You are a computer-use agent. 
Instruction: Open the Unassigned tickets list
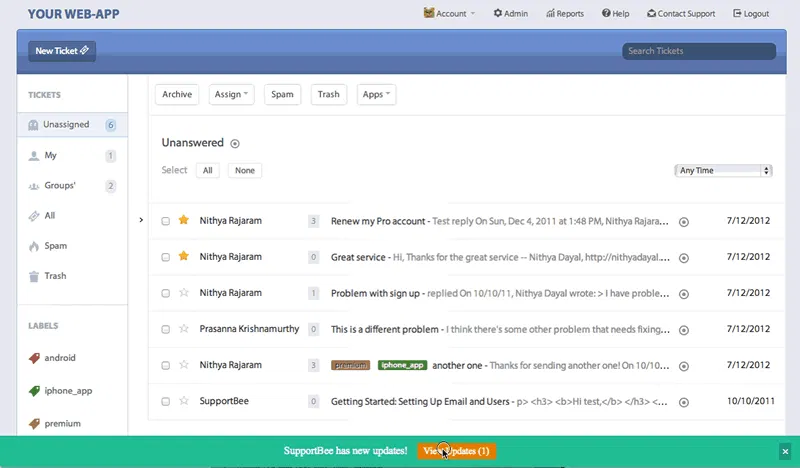click(x=72, y=125)
